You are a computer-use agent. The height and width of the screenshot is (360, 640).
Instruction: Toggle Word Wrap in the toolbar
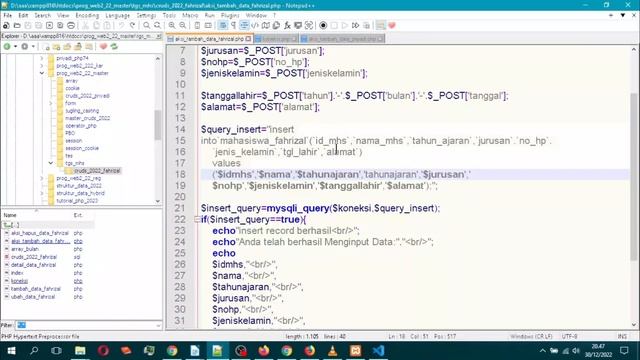pyautogui.click(x=222, y=25)
